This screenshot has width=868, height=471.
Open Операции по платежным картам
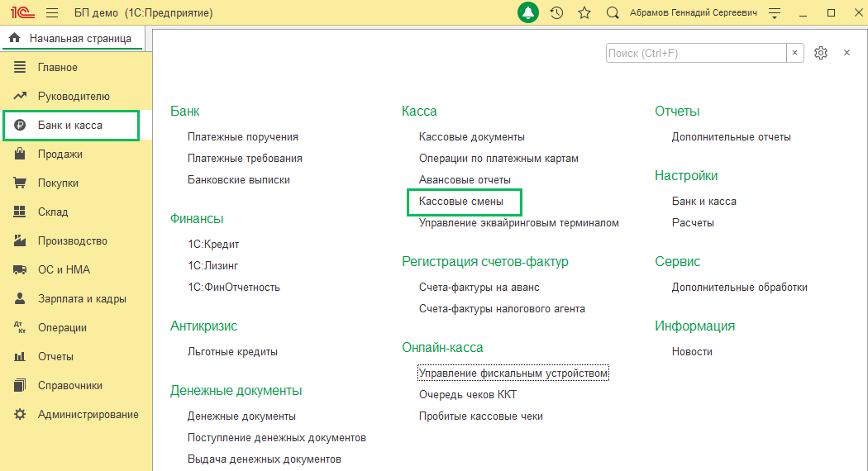498,159
